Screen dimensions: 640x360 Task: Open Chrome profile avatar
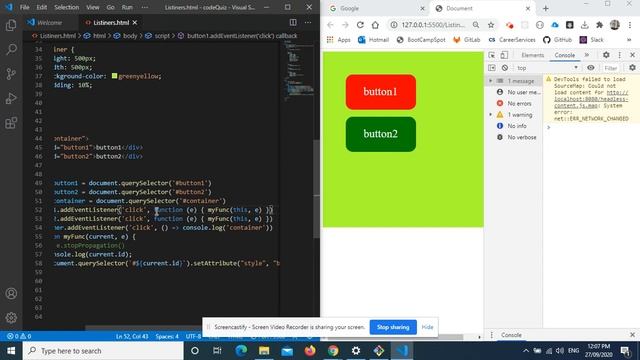(x=615, y=25)
